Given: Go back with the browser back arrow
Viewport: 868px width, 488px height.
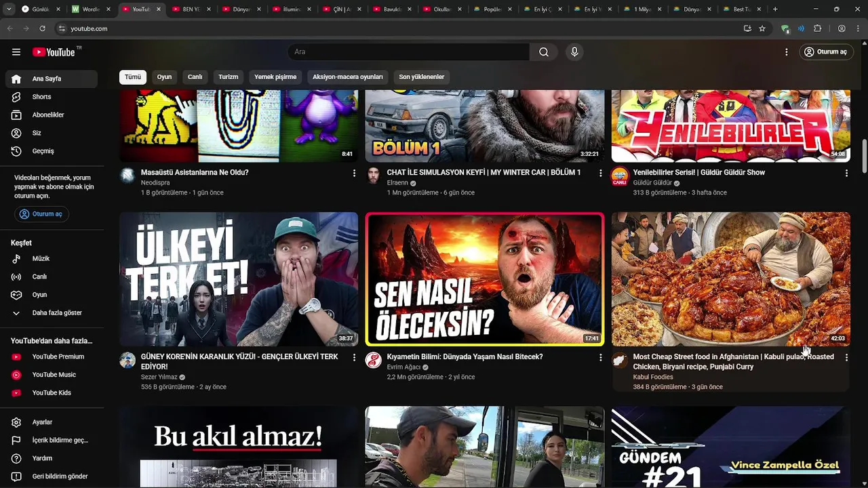Looking at the screenshot, I should (10, 28).
